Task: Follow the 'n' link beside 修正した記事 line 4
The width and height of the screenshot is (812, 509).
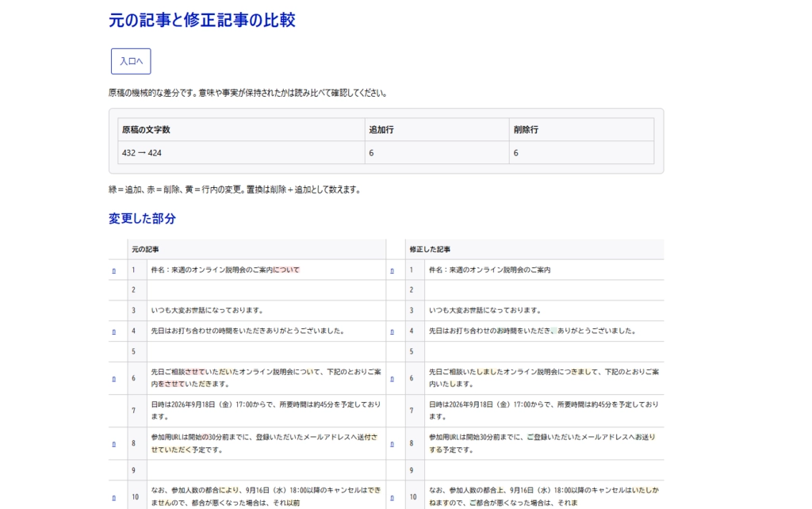Action: coord(392,332)
